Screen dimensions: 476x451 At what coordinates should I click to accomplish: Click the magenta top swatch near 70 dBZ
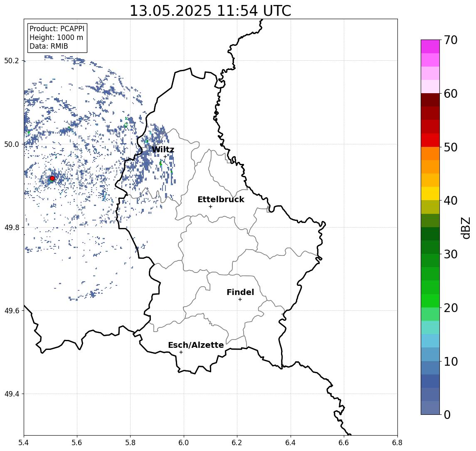430,47
